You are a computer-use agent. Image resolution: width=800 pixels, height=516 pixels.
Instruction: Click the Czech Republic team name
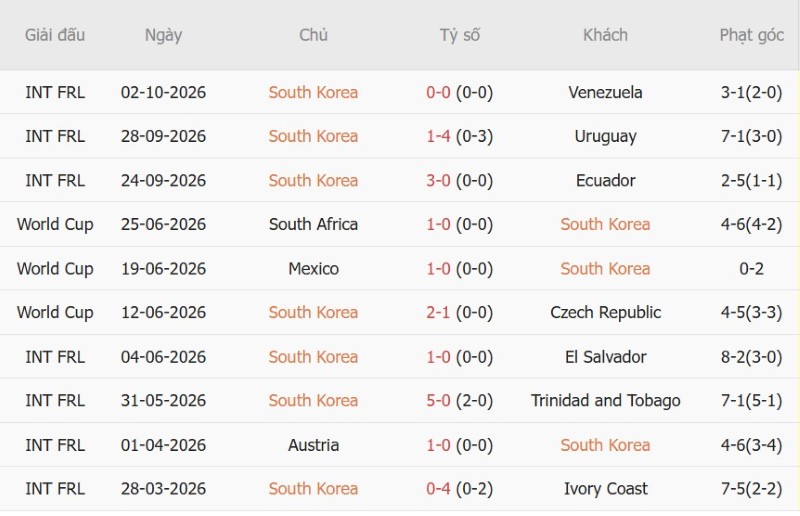coord(605,312)
